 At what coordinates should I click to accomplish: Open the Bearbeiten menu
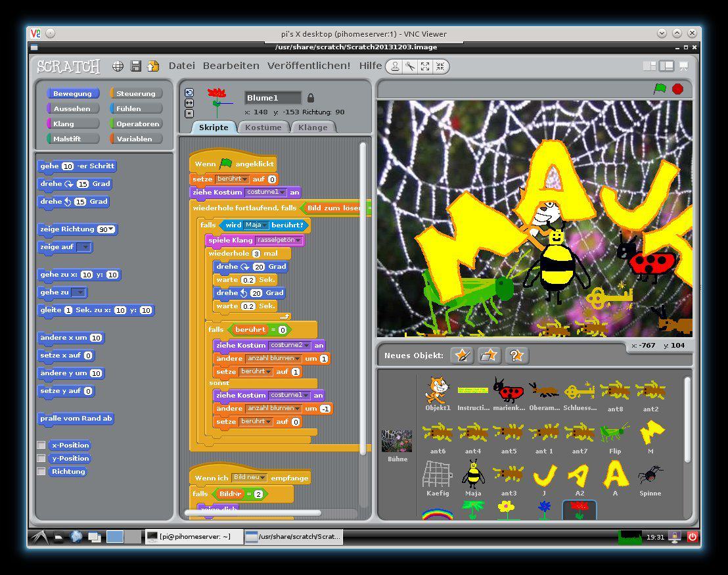[231, 66]
